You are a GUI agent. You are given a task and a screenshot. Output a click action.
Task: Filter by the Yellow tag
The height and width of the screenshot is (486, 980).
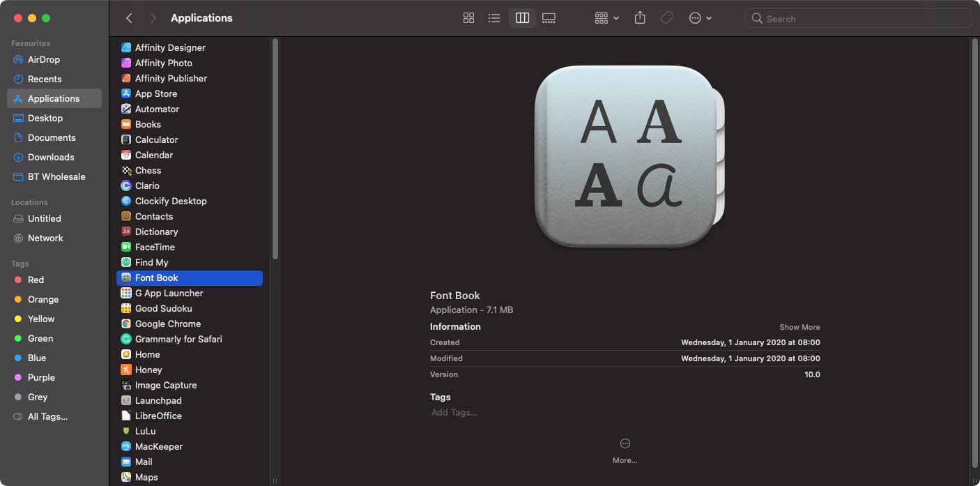coord(54,319)
